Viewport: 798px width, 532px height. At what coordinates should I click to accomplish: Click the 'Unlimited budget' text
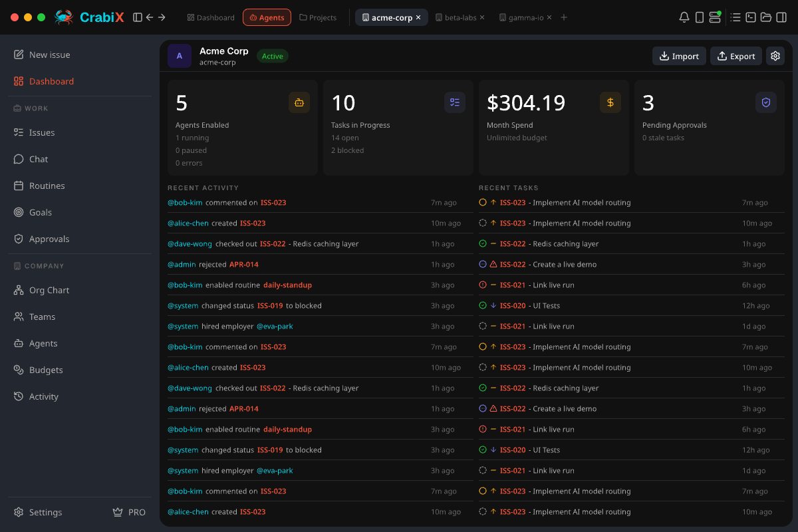tap(517, 138)
